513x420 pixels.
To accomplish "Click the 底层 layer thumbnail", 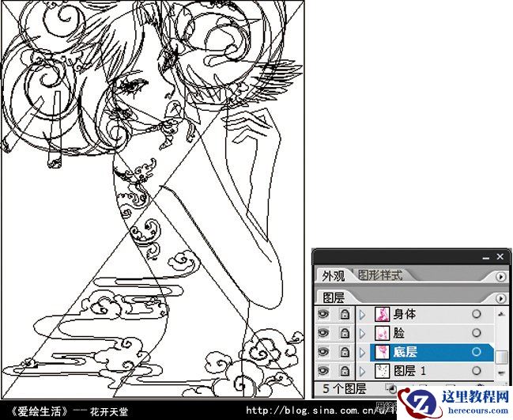I will [382, 352].
